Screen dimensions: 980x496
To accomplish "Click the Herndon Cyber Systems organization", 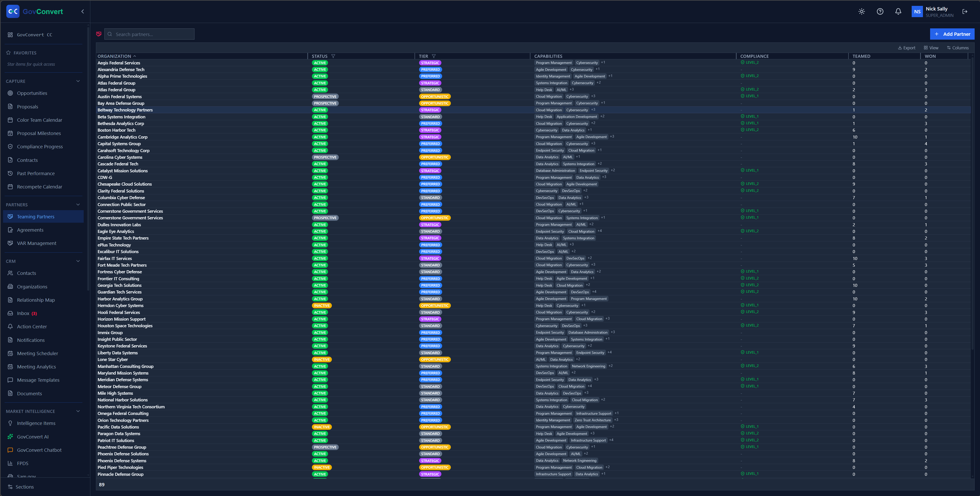I will (x=120, y=306).
